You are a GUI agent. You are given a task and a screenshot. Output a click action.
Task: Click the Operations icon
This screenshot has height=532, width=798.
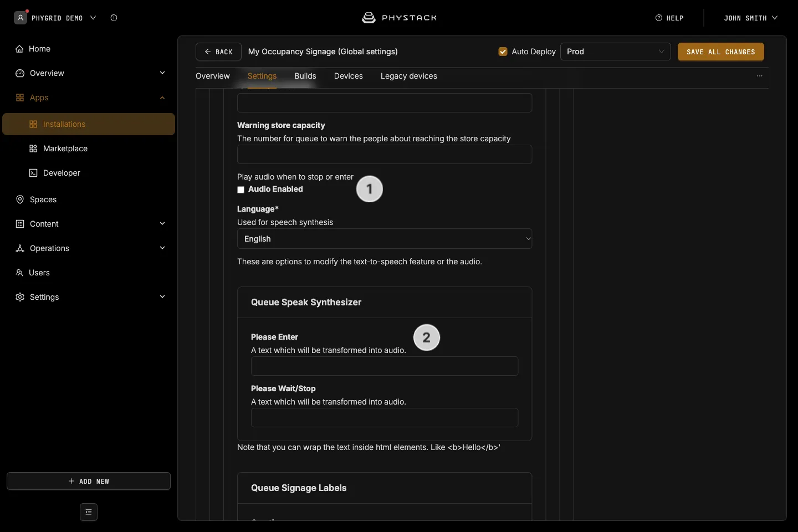[20, 248]
